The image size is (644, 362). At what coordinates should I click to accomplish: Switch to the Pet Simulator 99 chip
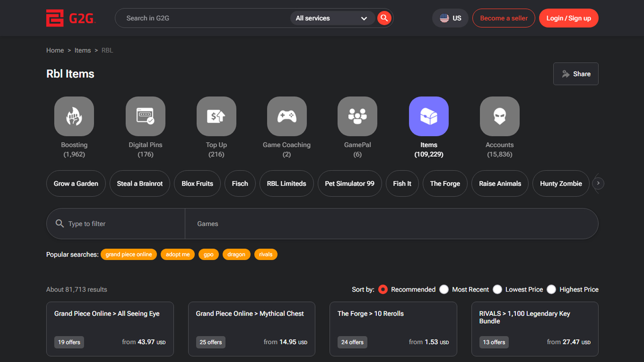[350, 183]
